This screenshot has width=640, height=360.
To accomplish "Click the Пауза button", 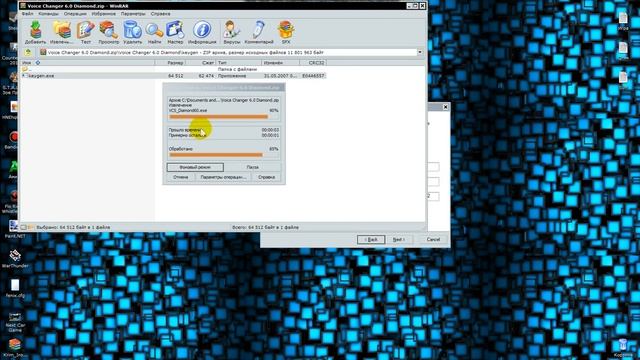I will click(253, 167).
